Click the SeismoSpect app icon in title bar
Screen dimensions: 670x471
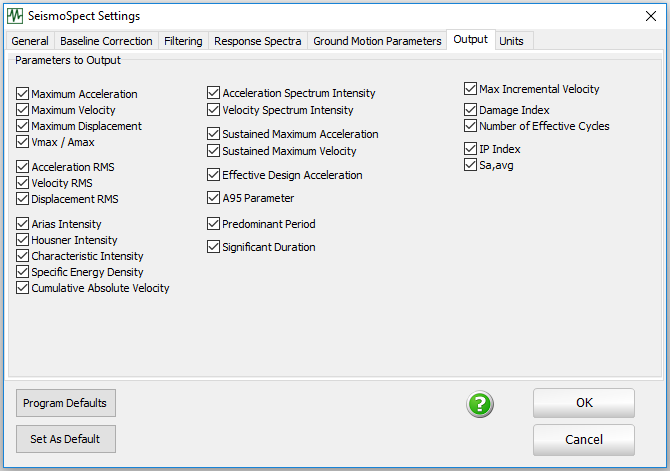pyautogui.click(x=15, y=16)
